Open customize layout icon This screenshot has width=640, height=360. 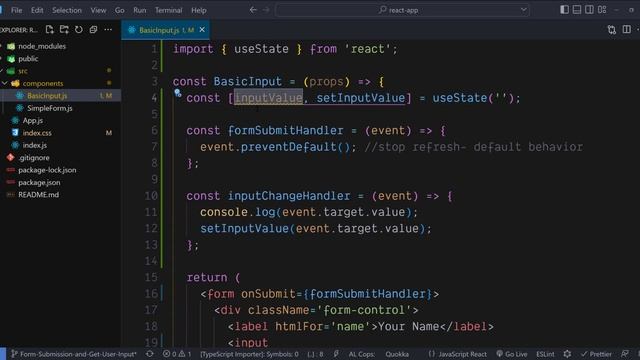(x=602, y=9)
